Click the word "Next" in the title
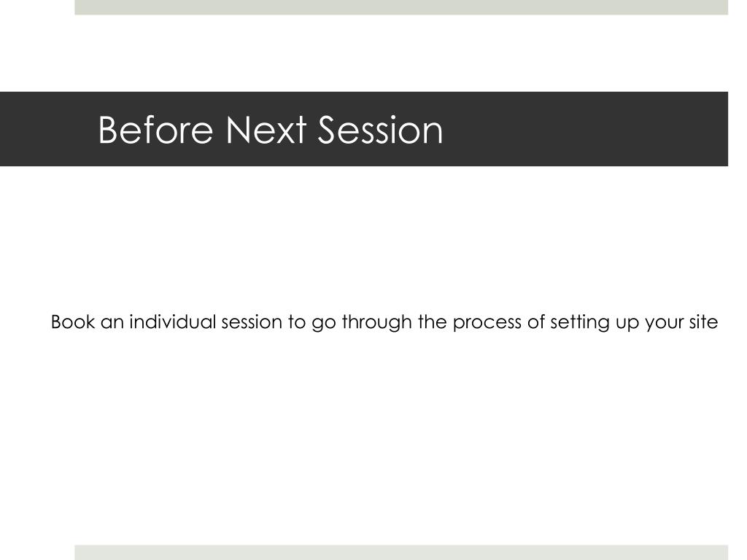The image size is (747, 560). 266,130
